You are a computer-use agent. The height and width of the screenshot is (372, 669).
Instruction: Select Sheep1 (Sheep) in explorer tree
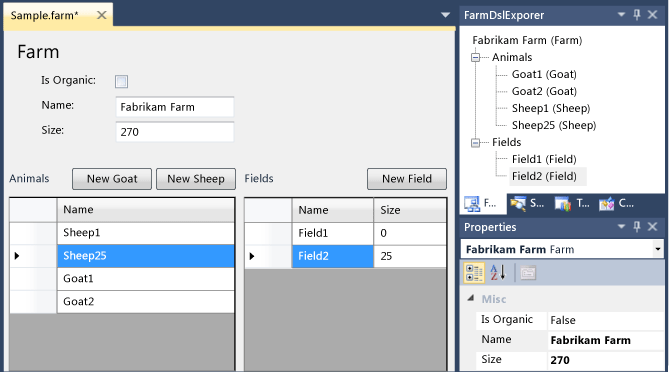tap(551, 108)
